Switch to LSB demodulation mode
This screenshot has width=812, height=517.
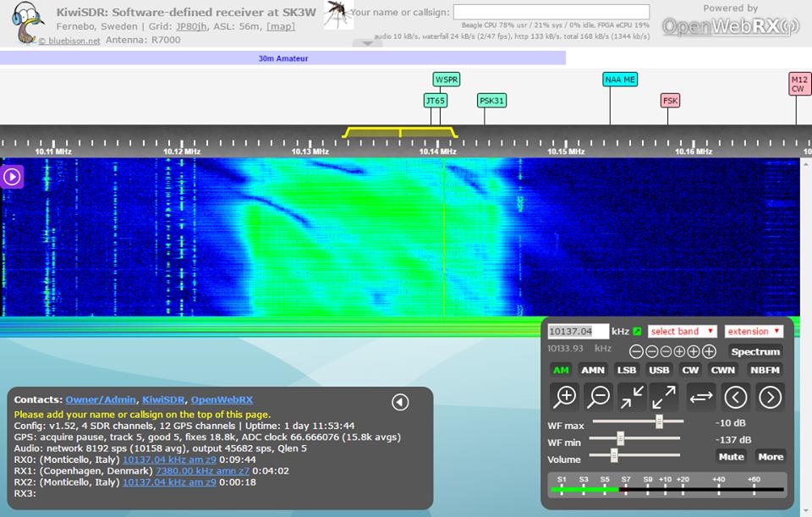(626, 370)
